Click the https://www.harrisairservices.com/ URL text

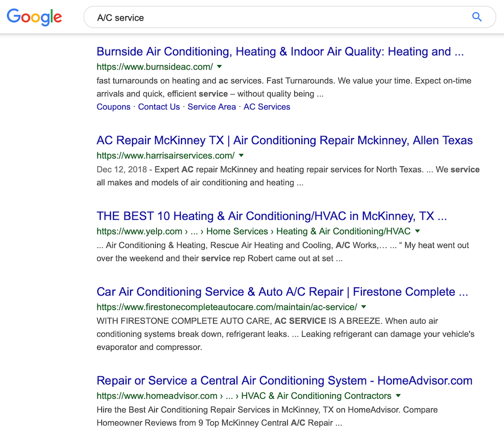coord(165,156)
